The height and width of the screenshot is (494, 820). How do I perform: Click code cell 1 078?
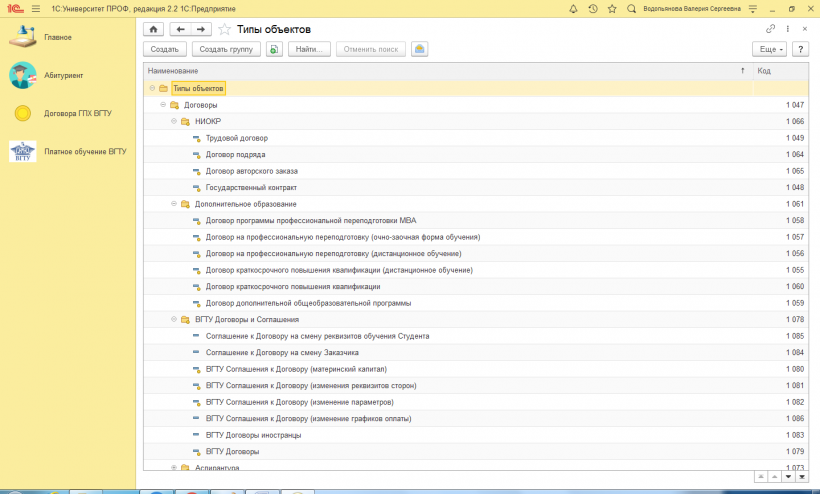[781, 319]
